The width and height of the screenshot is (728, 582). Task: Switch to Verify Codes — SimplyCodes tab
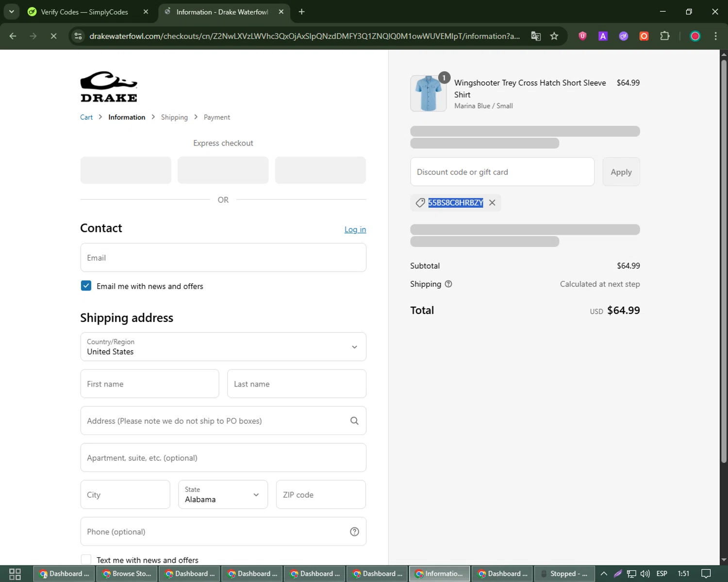pos(84,12)
